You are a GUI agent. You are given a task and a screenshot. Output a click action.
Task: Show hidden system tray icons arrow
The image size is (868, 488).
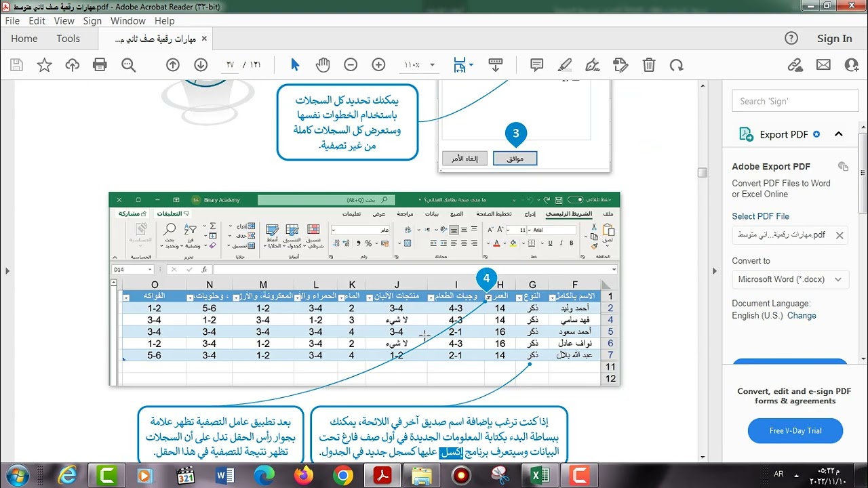796,475
